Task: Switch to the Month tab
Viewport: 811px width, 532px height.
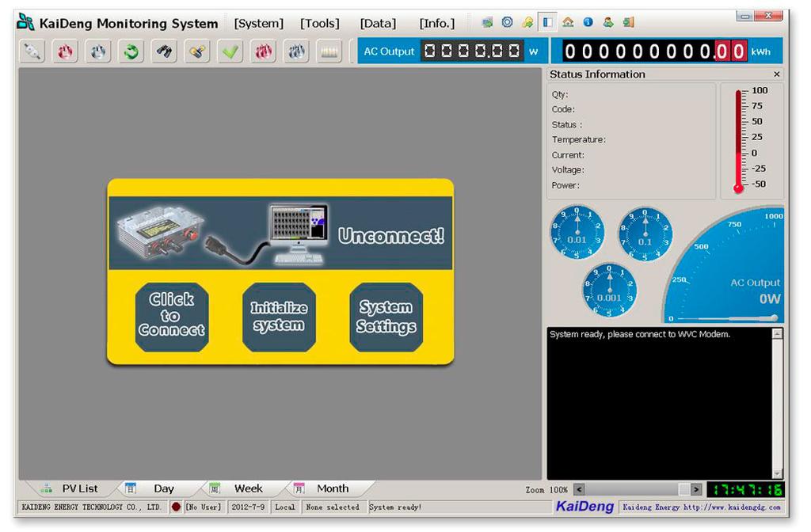Action: 326,488
